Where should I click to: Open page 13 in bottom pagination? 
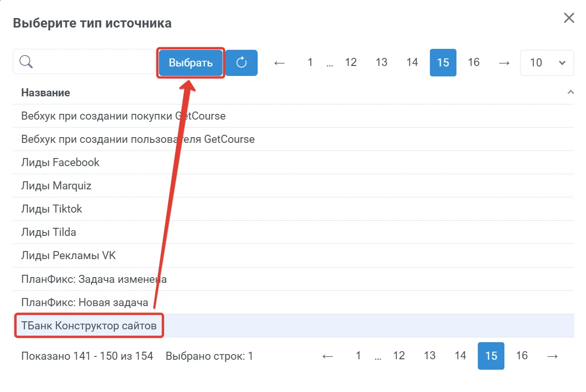click(429, 355)
